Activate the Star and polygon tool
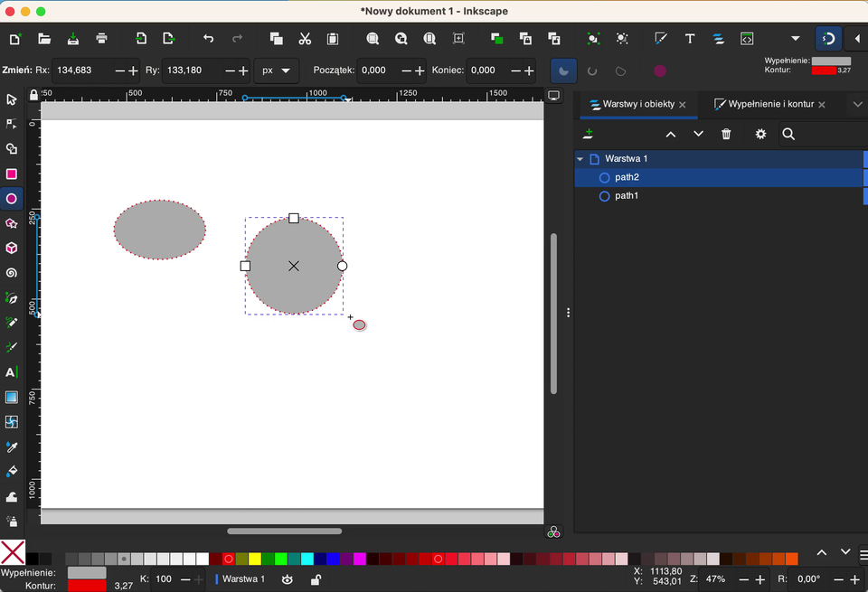868x592 pixels. [x=12, y=223]
